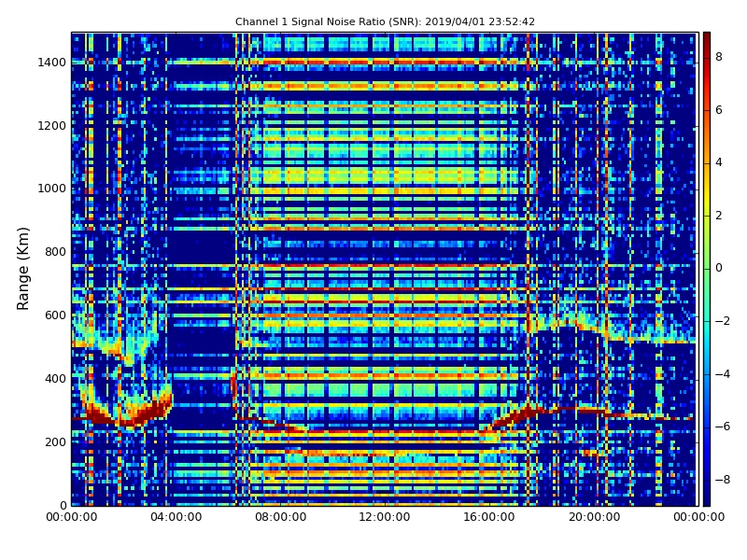Screen dimensions: 747x560
Task: Click the plot title showing Channel 1 SNR
Action: pos(385,21)
